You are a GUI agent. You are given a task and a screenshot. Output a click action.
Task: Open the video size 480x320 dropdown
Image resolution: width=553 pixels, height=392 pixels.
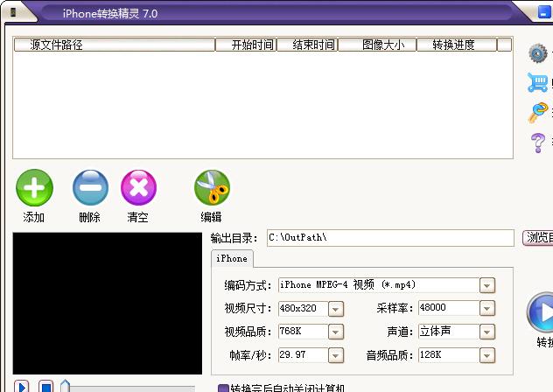point(335,309)
